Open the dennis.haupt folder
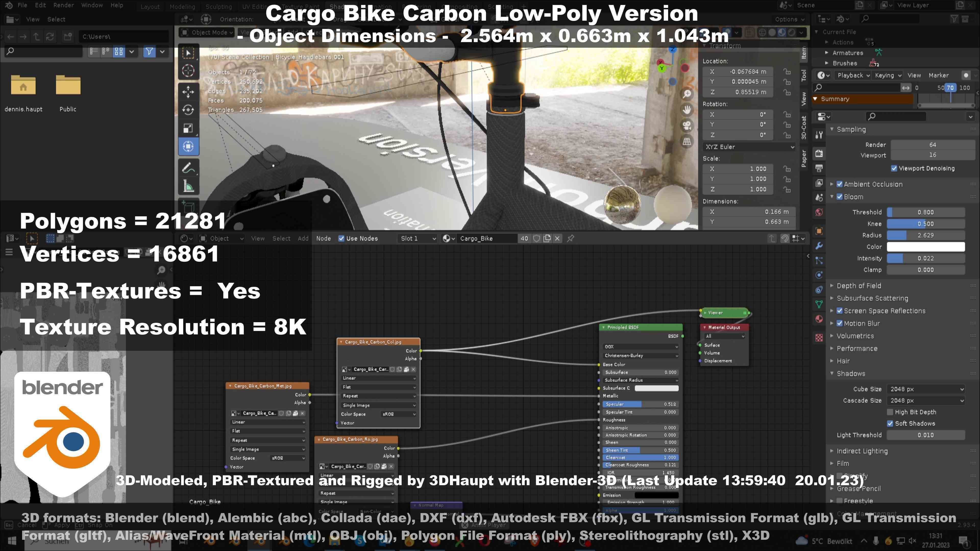The height and width of the screenshot is (551, 980). click(23, 93)
